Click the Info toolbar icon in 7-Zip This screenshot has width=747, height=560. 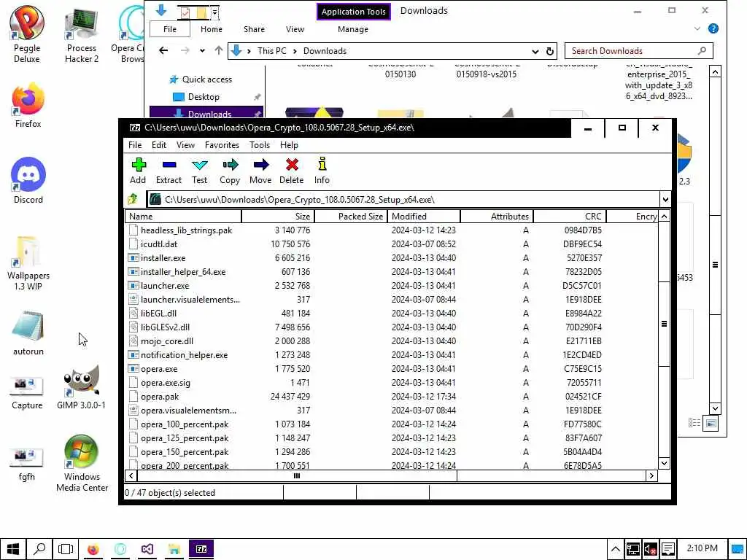click(322, 171)
